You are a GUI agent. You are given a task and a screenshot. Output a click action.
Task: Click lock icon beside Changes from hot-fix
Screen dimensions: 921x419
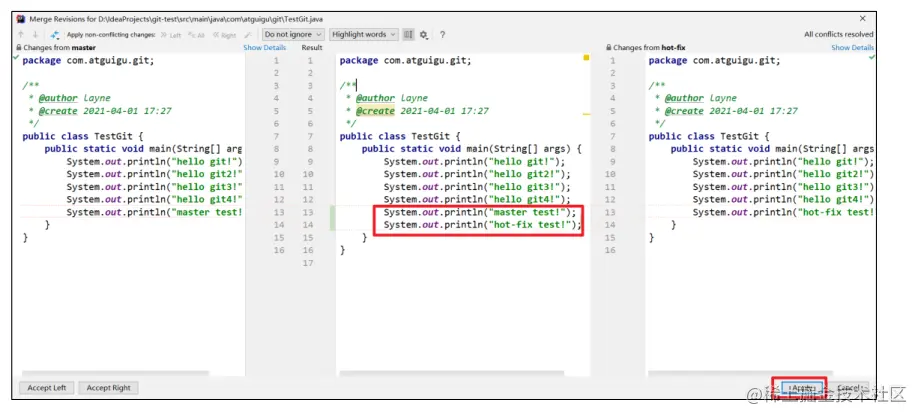point(609,48)
